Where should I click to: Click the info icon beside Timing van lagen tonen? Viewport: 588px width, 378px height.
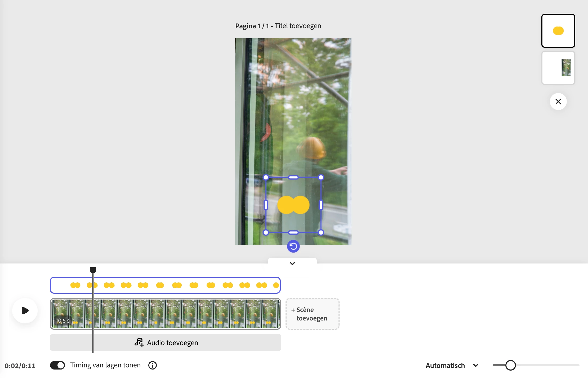[x=153, y=365]
